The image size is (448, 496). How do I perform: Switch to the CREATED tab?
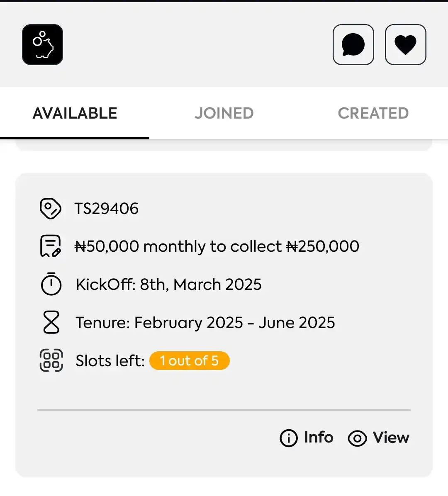pos(373,113)
